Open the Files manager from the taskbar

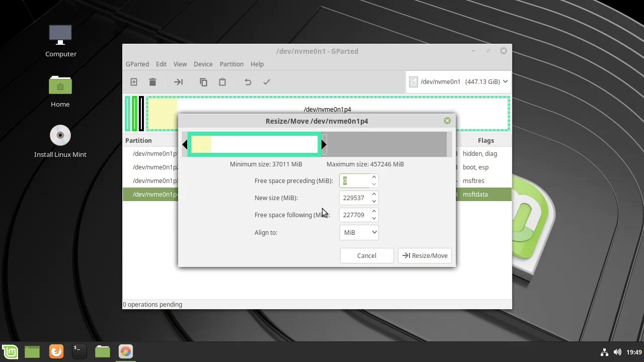(103, 351)
